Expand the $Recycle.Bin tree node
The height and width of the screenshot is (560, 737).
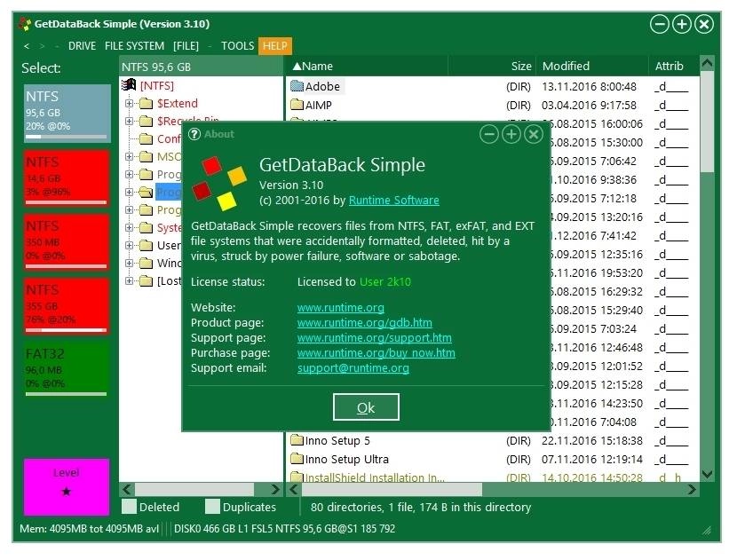129,122
